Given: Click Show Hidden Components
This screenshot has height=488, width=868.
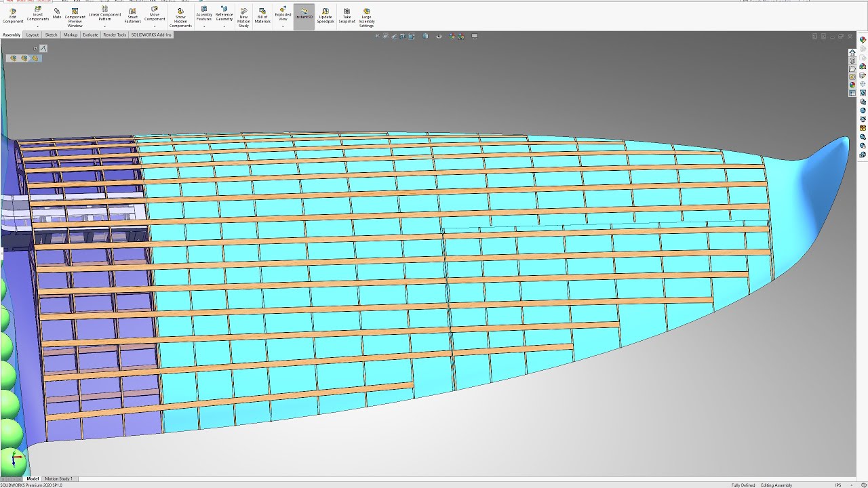Looking at the screenshot, I should click(180, 18).
